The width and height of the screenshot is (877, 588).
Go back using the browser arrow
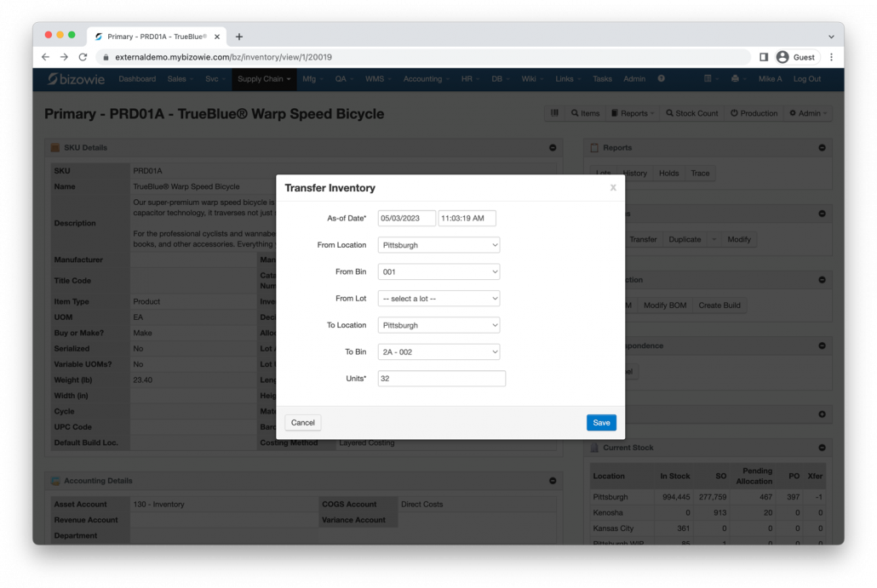[45, 57]
